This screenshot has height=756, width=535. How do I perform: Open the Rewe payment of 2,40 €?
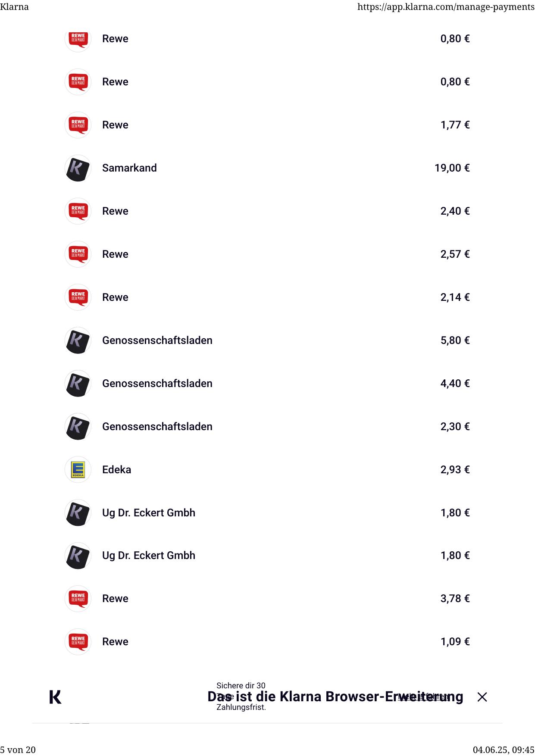115,211
